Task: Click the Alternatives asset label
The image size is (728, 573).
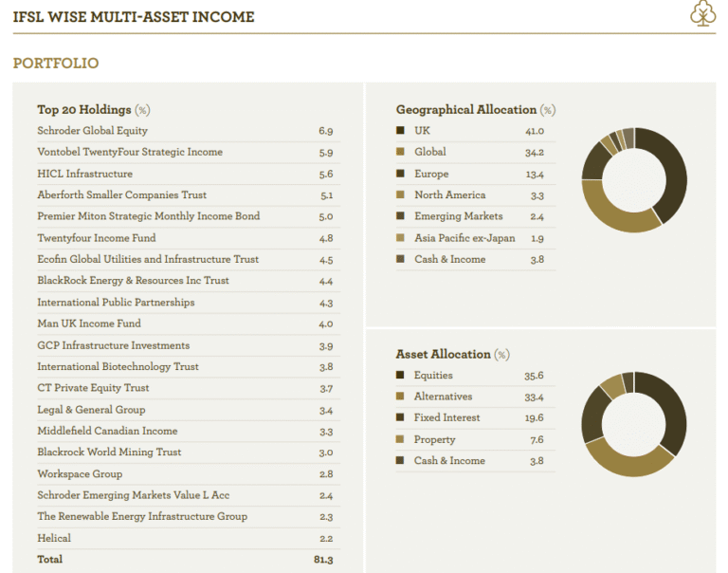Action: [x=443, y=397]
